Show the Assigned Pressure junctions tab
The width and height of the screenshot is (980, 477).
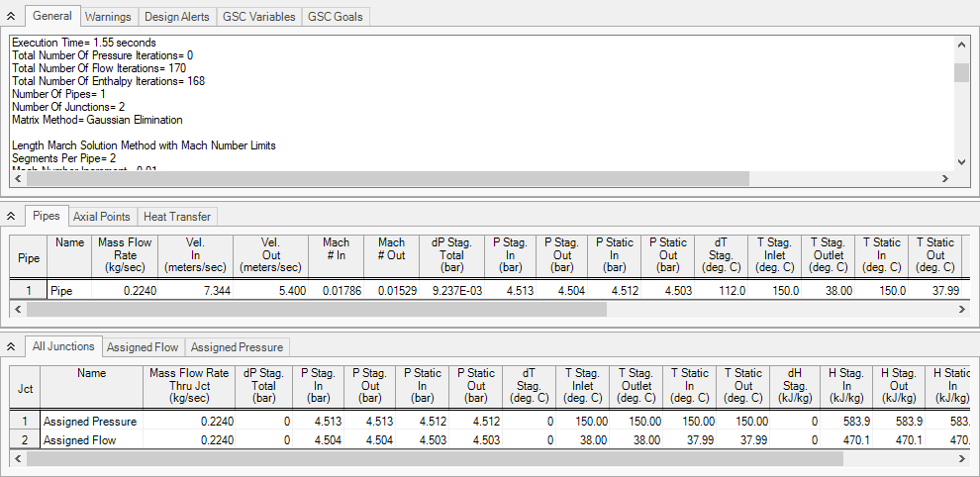237,347
